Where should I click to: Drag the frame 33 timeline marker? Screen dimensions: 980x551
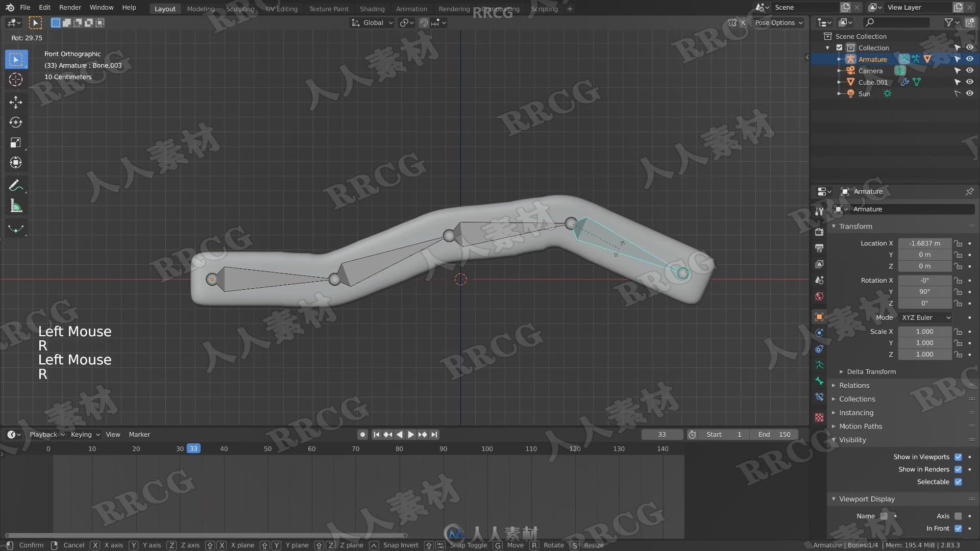click(x=193, y=448)
